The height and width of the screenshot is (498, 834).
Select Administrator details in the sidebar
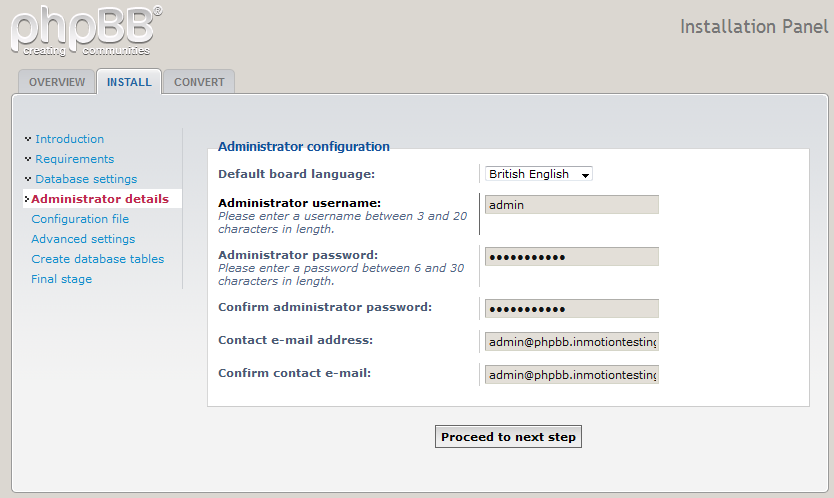pos(99,199)
